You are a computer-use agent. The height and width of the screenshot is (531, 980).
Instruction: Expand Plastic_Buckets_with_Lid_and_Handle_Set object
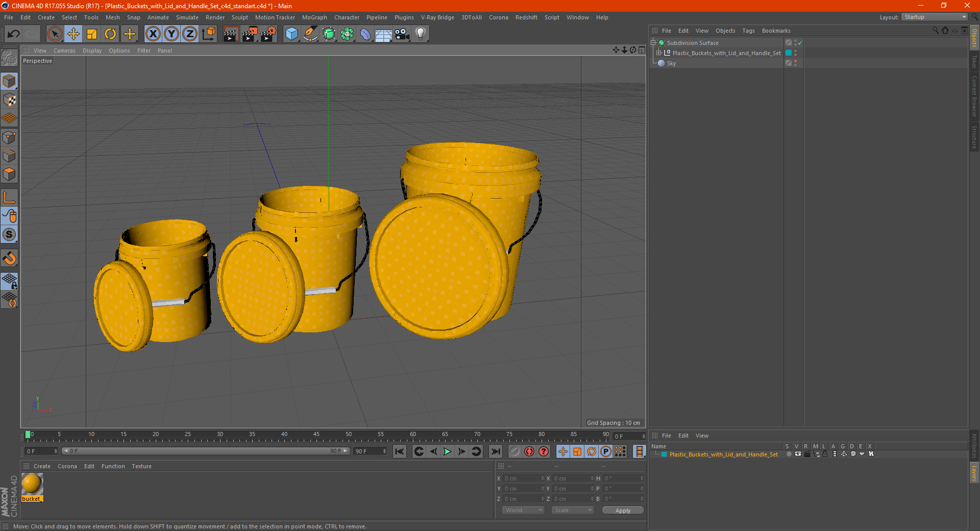659,53
